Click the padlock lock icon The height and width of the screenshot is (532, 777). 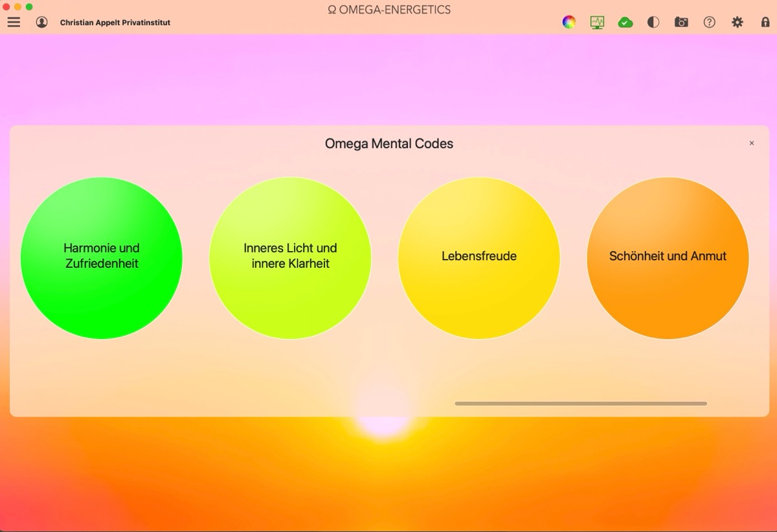[765, 22]
